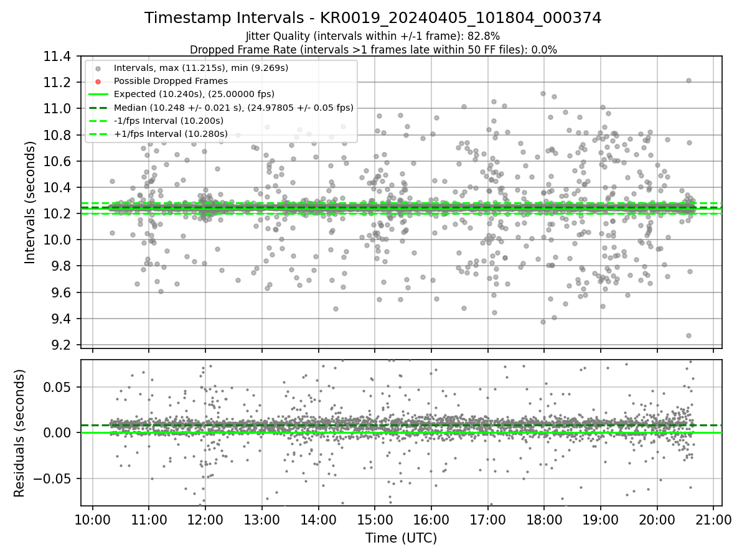The image size is (747, 560).
Task: Click legend entry Possible Dropped Frames
Action: (x=171, y=81)
